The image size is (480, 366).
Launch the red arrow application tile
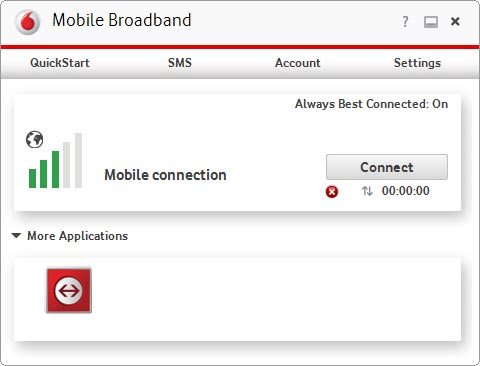[69, 290]
